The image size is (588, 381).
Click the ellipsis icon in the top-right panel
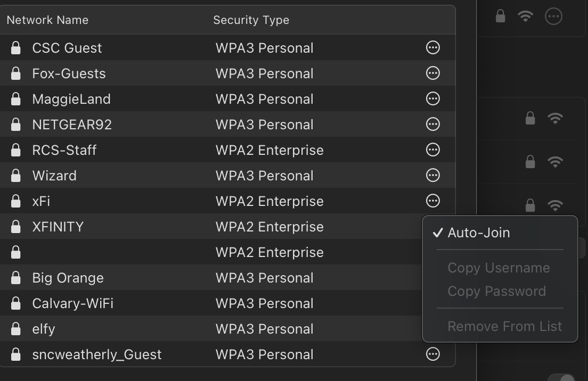553,16
